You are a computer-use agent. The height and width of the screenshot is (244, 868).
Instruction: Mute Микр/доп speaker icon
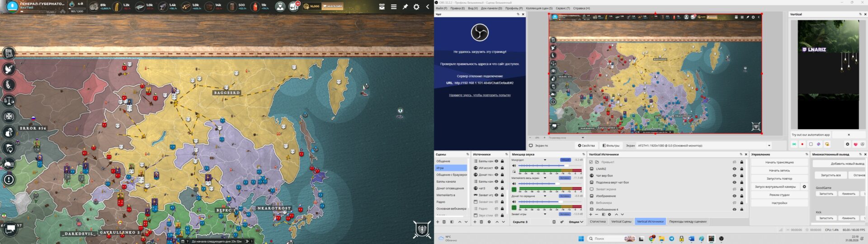[x=514, y=165]
